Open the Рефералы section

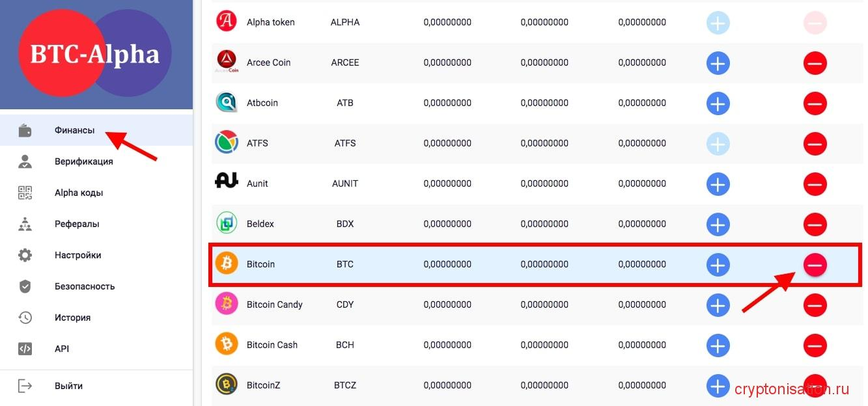77,224
